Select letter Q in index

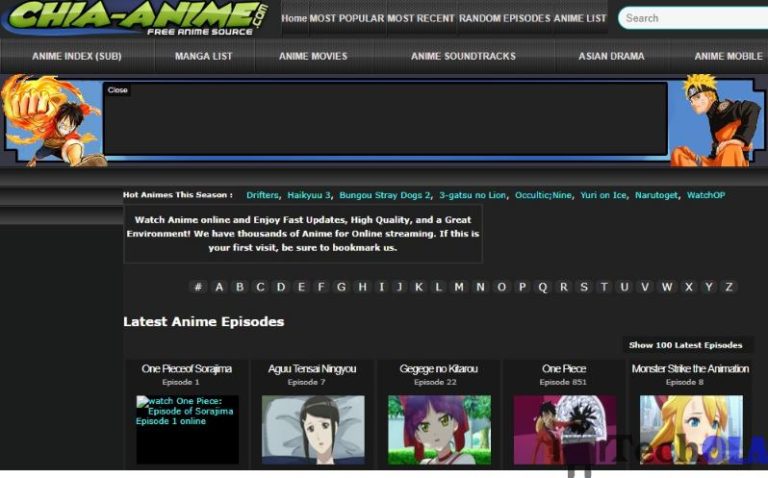point(543,287)
